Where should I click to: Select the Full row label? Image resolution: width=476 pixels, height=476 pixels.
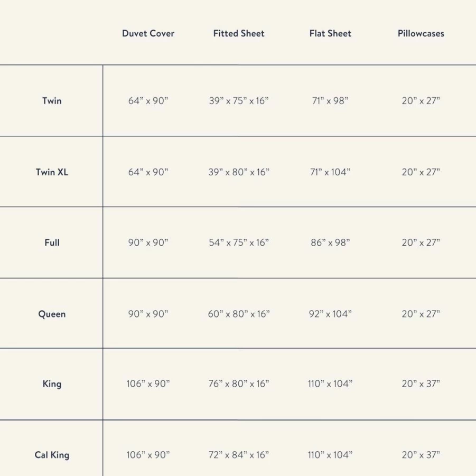pyautogui.click(x=52, y=242)
